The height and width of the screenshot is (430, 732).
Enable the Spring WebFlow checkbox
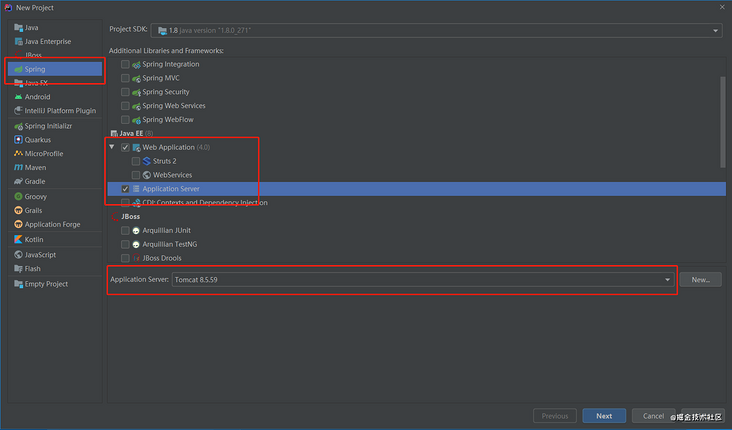(x=125, y=120)
